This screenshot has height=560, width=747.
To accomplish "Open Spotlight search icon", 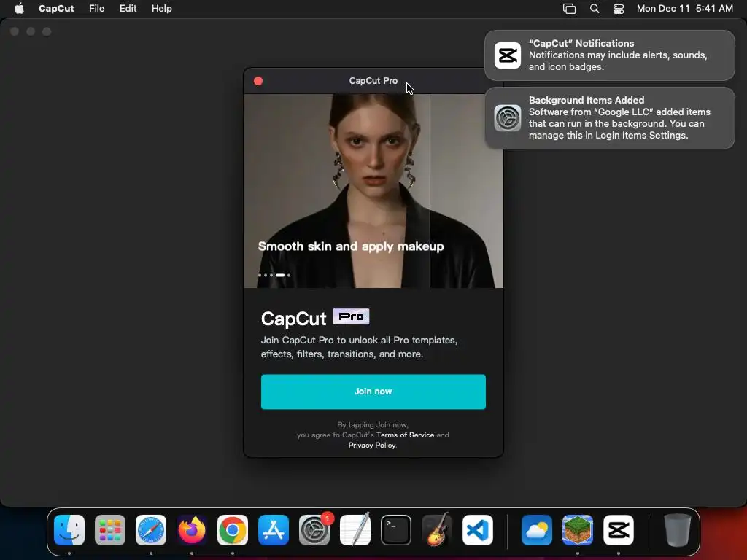I will point(595,9).
